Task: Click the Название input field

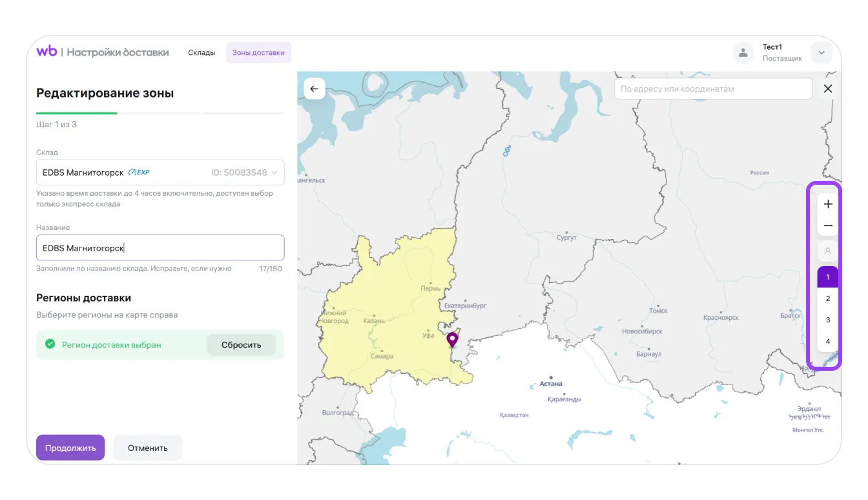Action: (160, 248)
